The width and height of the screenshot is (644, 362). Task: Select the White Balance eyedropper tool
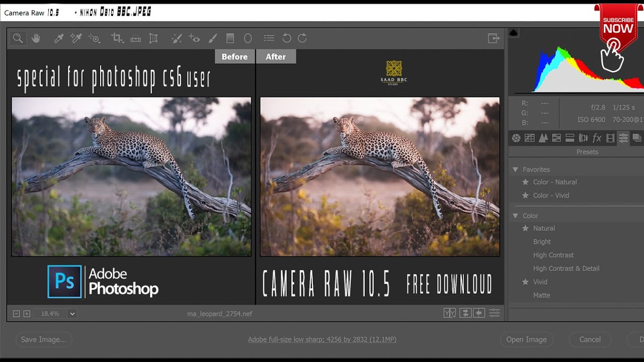[x=59, y=38]
